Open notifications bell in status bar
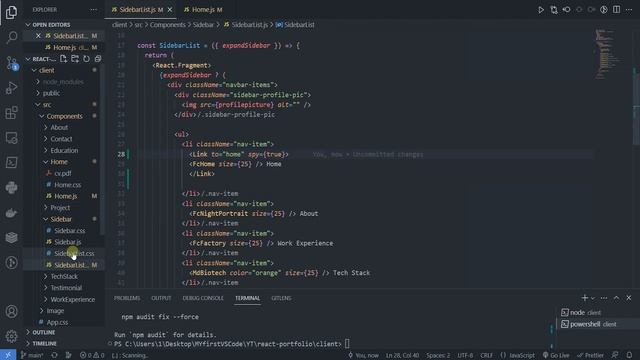This screenshot has width=640, height=360. [629, 355]
